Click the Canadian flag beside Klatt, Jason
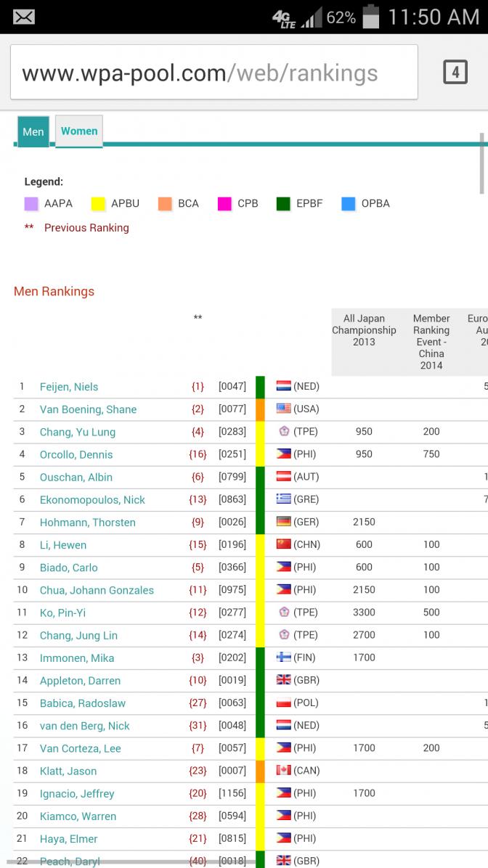This screenshot has height=868, width=488. click(x=283, y=771)
